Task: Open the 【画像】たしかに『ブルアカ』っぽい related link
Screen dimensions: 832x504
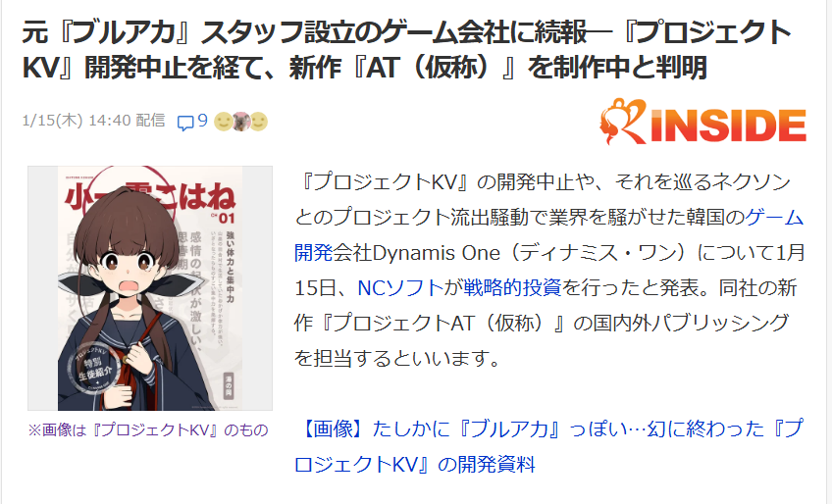Action: coord(549,446)
